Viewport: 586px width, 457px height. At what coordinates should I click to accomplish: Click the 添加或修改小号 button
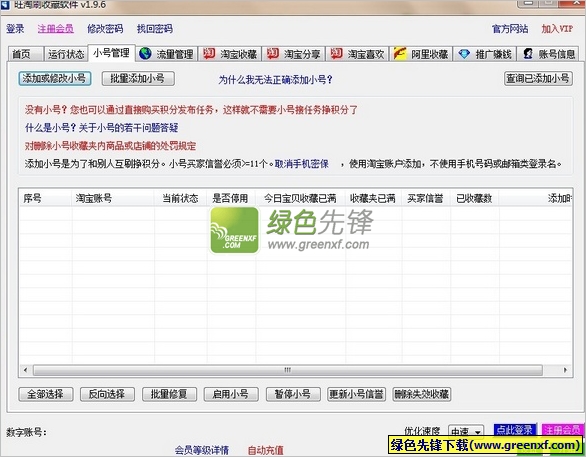point(55,78)
